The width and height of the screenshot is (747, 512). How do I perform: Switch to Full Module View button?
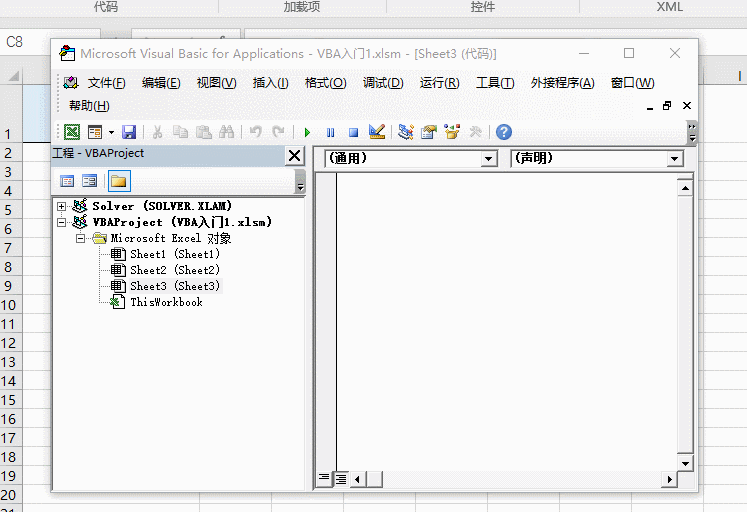click(341, 478)
